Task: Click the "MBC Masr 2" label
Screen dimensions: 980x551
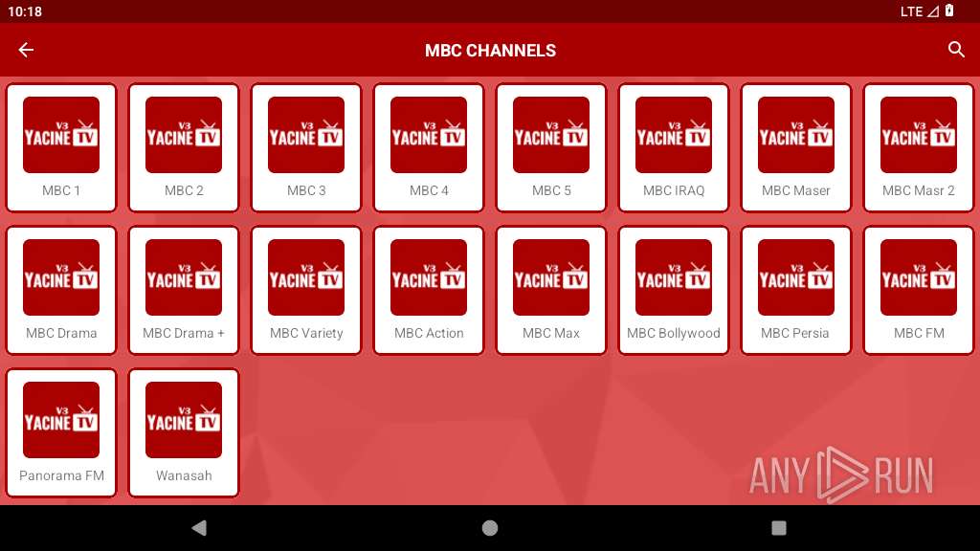Action: pos(919,190)
